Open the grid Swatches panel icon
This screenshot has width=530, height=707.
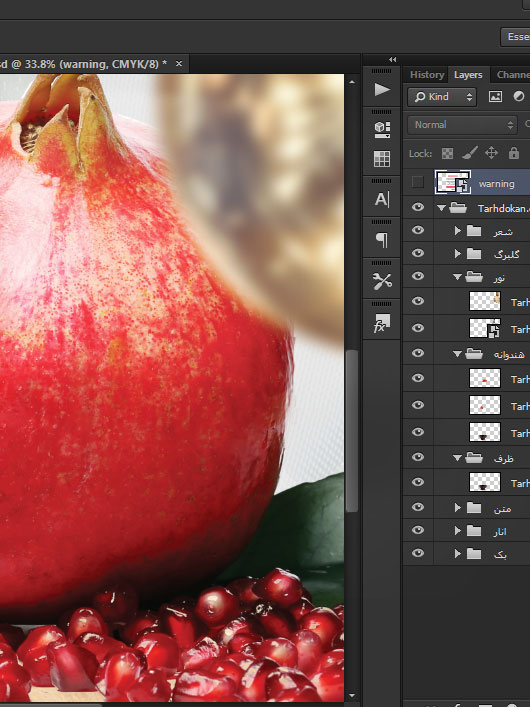coord(382,159)
